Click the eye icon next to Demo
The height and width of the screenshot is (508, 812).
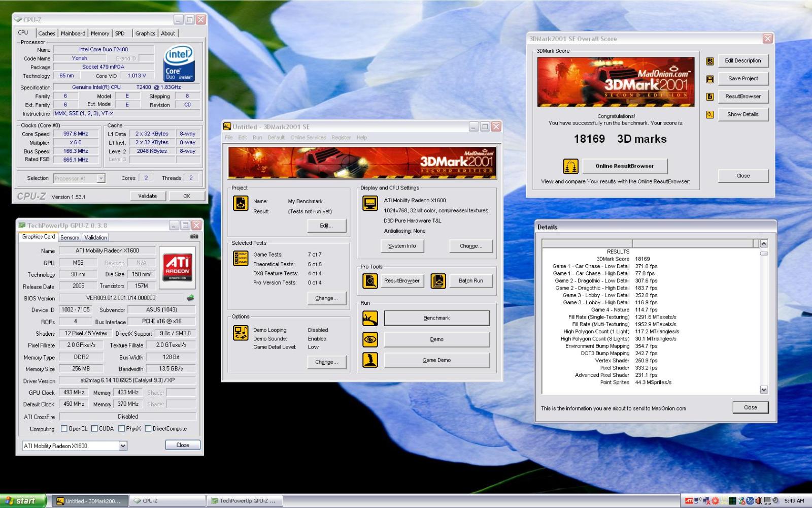[370, 339]
